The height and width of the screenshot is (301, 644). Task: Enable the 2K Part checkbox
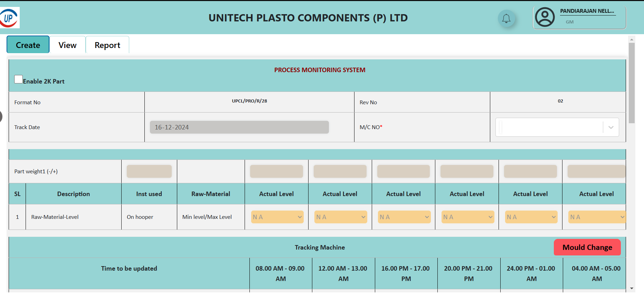coord(19,79)
